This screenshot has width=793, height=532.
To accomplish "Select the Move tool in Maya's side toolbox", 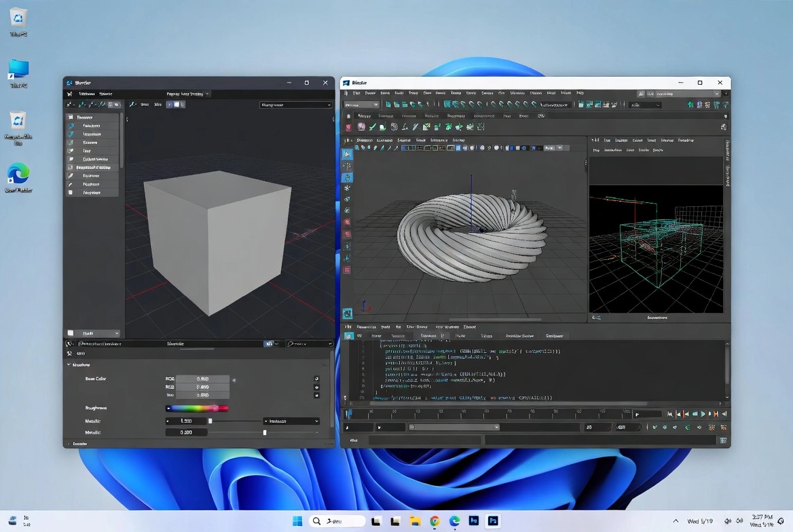I will 347,179.
